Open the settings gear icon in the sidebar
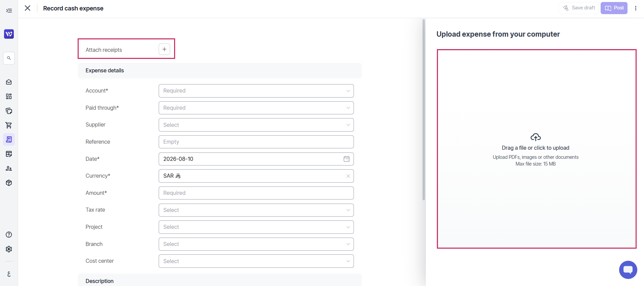Screen dimensions: 644x286 point(9,249)
